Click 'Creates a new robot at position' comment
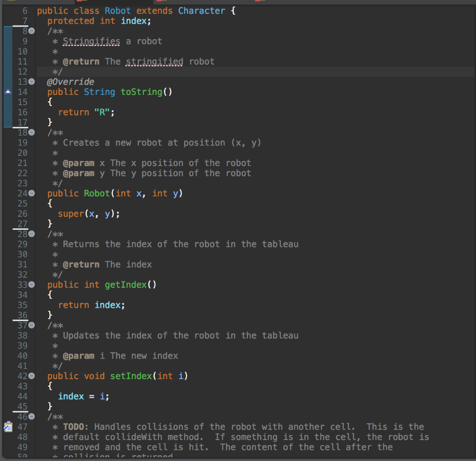476x461 pixels. pos(144,143)
